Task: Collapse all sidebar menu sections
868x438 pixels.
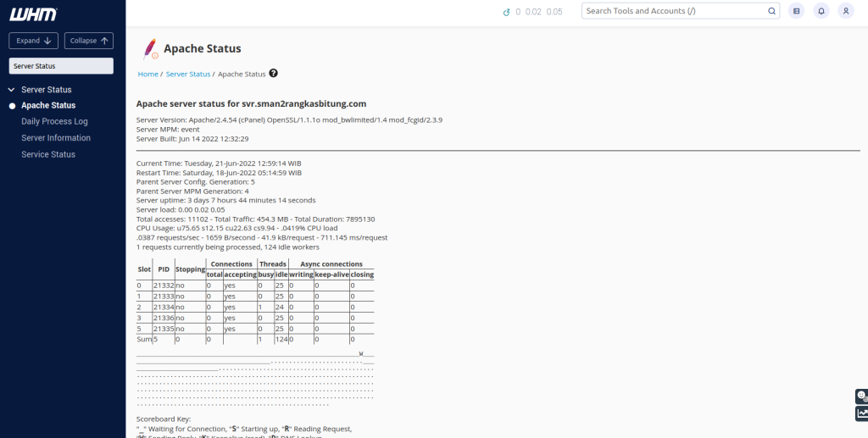Action: point(89,41)
